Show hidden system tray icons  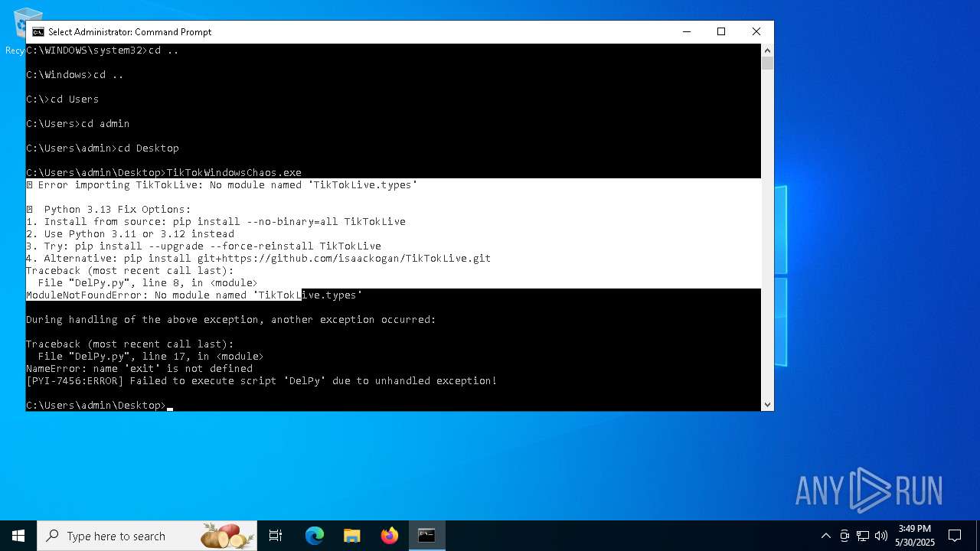pos(825,536)
